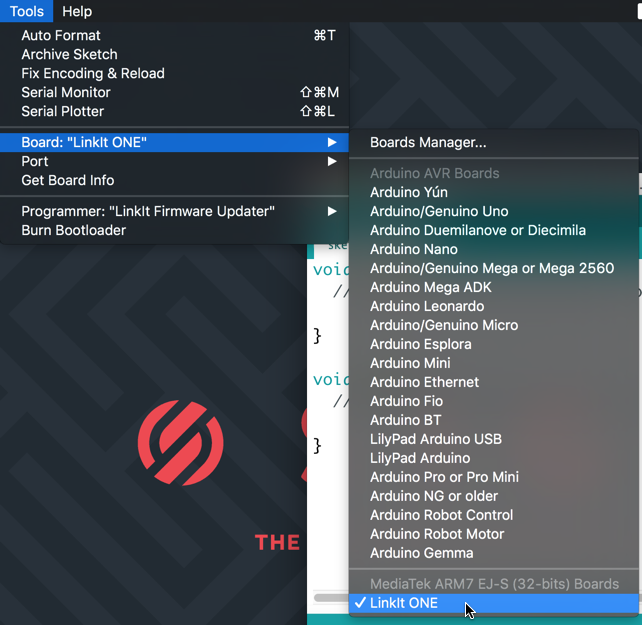Select Arduino Leonardo board

pyautogui.click(x=493, y=306)
